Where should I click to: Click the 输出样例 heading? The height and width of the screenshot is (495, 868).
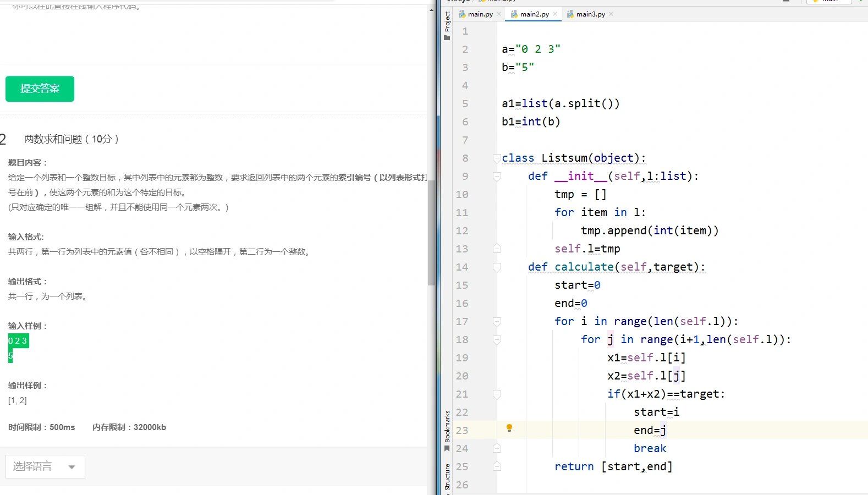point(28,385)
